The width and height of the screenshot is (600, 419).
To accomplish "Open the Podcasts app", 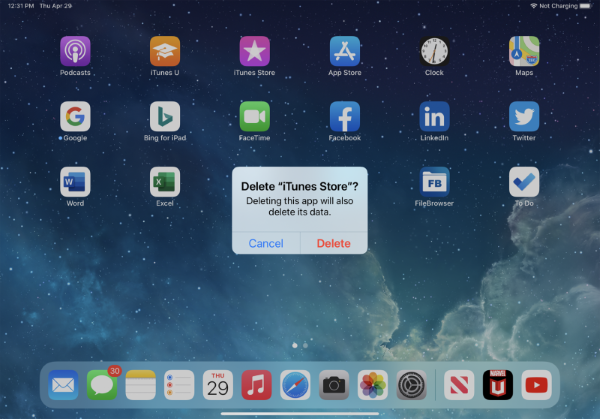I will [75, 51].
